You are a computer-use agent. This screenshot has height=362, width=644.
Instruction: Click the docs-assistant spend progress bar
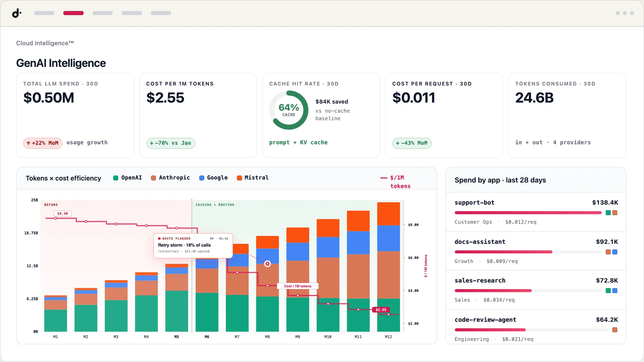(528, 252)
